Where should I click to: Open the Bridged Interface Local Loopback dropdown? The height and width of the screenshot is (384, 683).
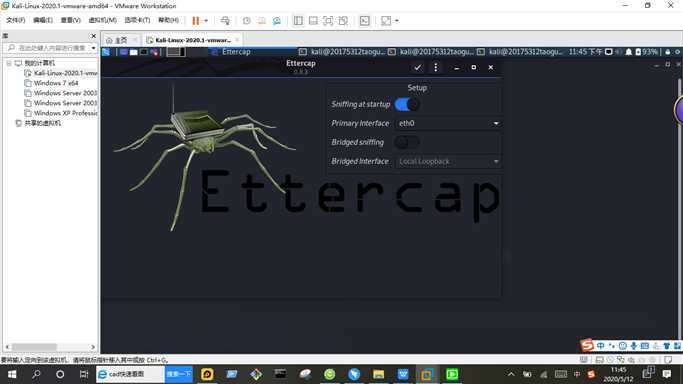click(448, 162)
